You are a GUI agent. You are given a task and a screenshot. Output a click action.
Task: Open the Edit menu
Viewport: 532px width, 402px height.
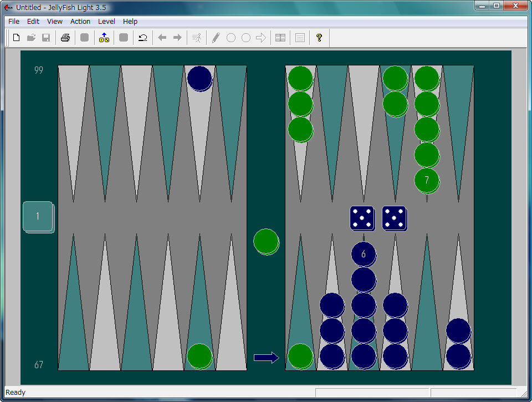tap(33, 22)
